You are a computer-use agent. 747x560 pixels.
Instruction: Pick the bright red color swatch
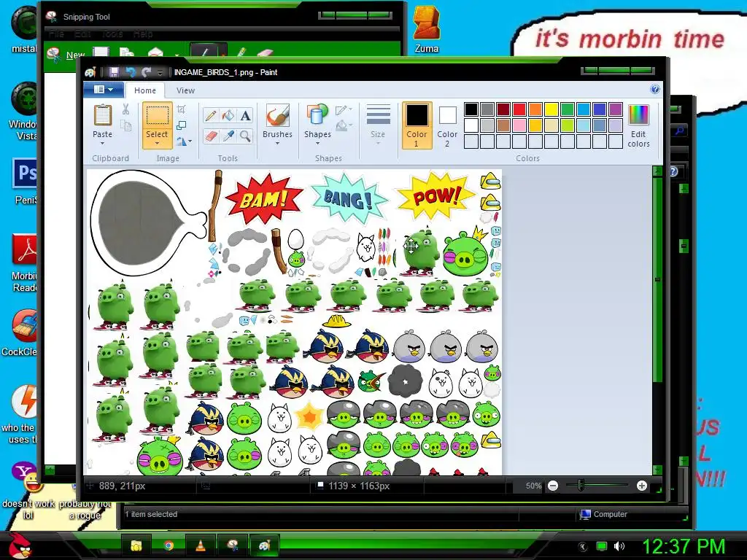(x=519, y=109)
